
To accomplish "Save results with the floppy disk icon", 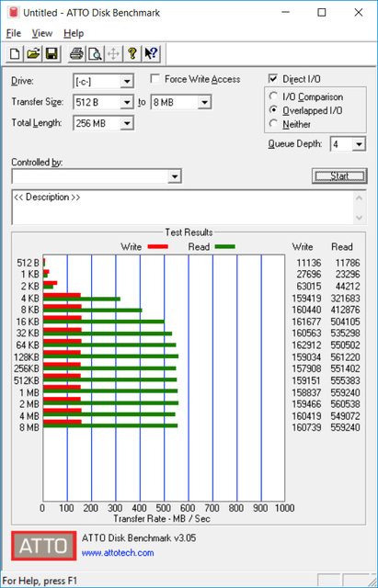I will coord(52,53).
